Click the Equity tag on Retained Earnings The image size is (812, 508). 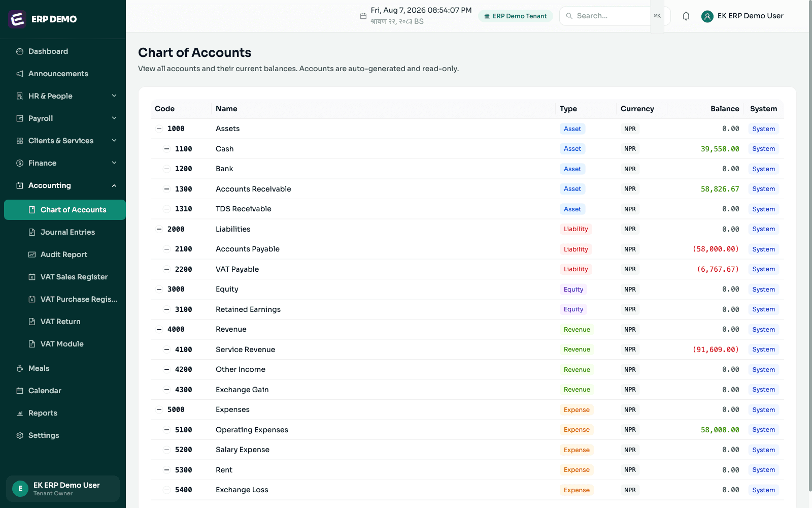point(573,309)
